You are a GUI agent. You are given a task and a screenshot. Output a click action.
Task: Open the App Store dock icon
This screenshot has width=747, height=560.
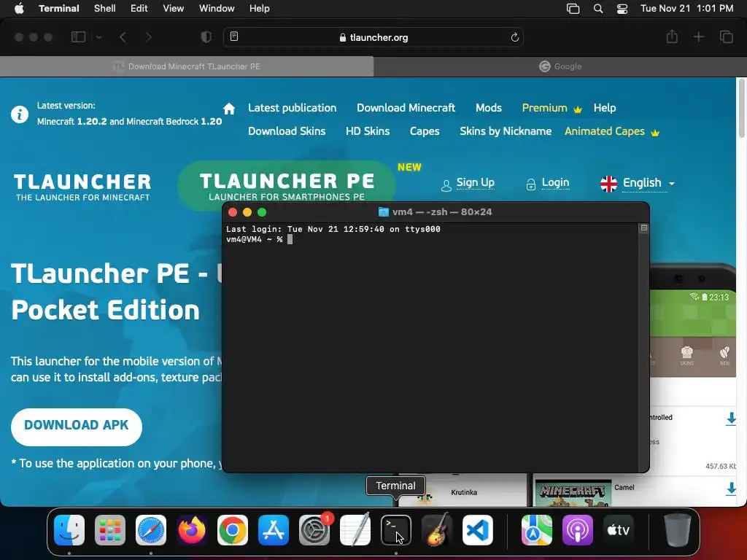point(274,530)
